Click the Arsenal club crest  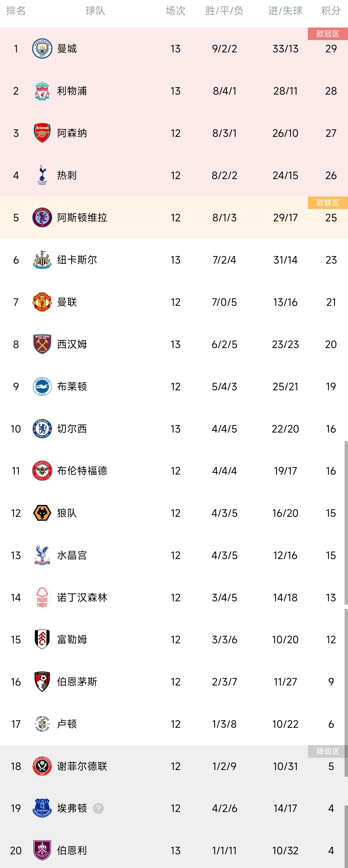tap(42, 133)
